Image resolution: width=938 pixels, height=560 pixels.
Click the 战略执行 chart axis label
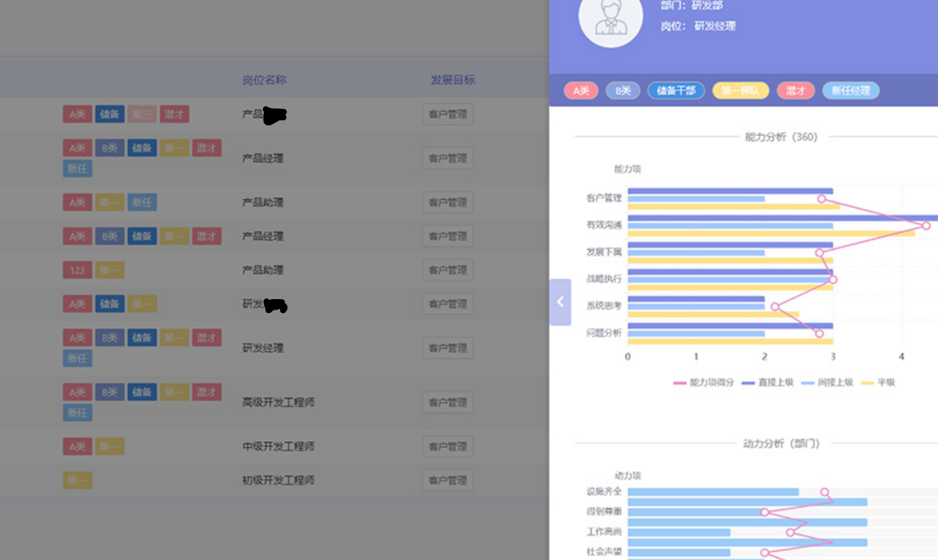point(604,279)
